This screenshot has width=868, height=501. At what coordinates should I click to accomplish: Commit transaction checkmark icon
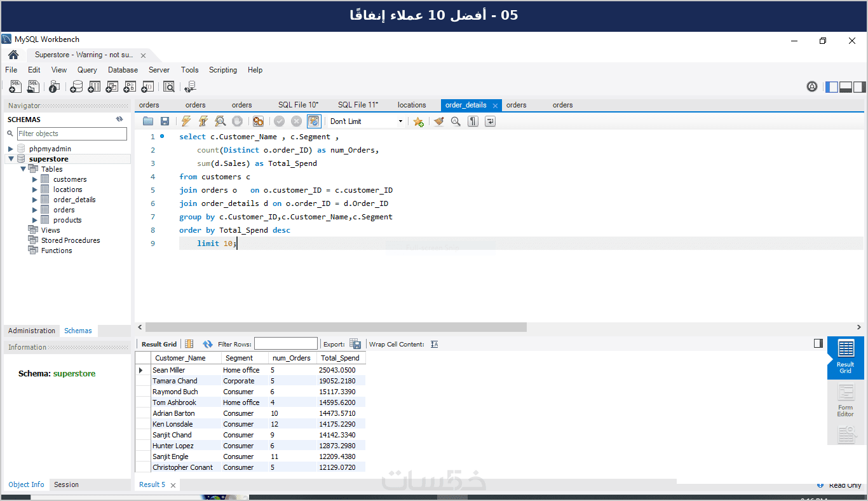[279, 121]
